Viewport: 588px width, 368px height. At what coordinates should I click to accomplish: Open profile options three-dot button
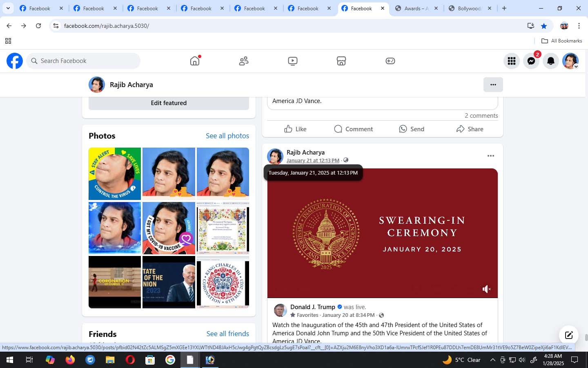point(493,85)
